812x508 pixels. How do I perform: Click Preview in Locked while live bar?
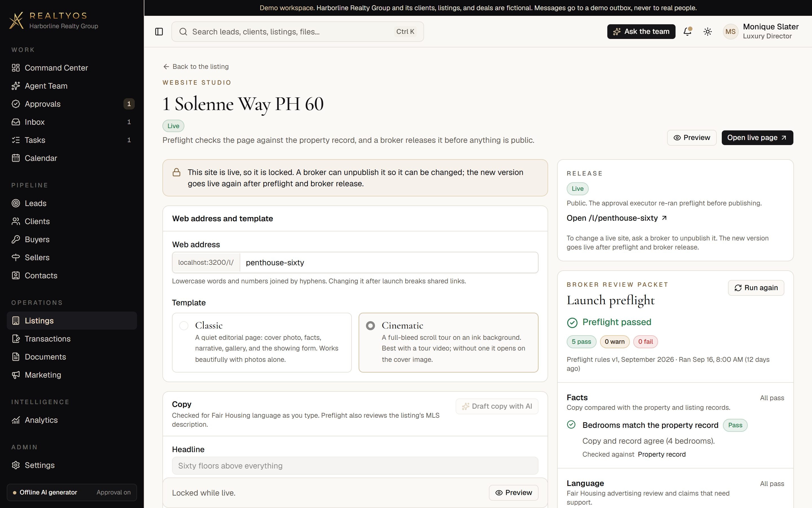[514, 492]
